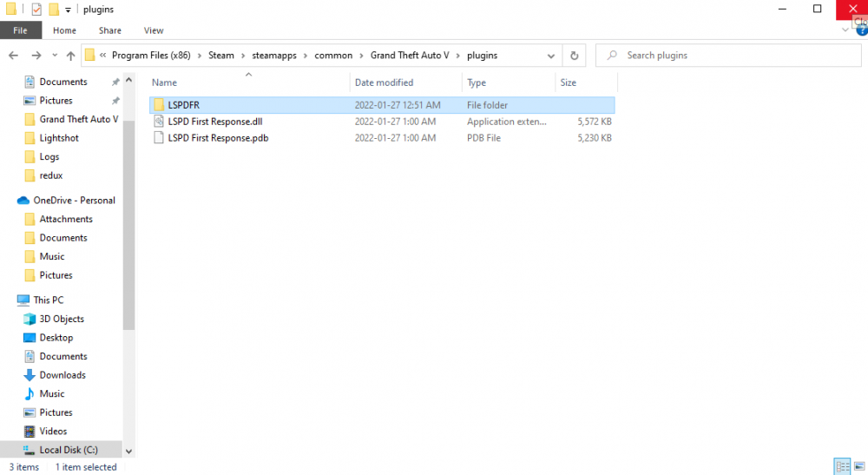
Task: Open OneDrive Music folder
Action: [x=51, y=257]
